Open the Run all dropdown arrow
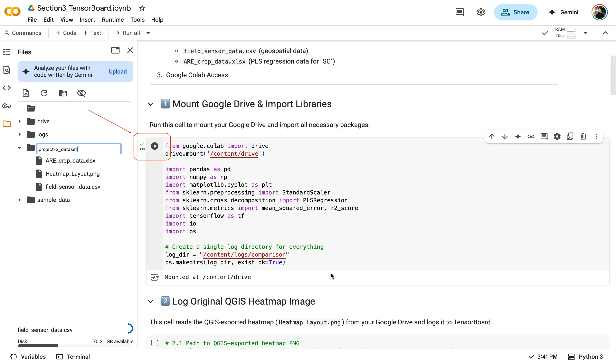This screenshot has height=364, width=616. point(148,33)
